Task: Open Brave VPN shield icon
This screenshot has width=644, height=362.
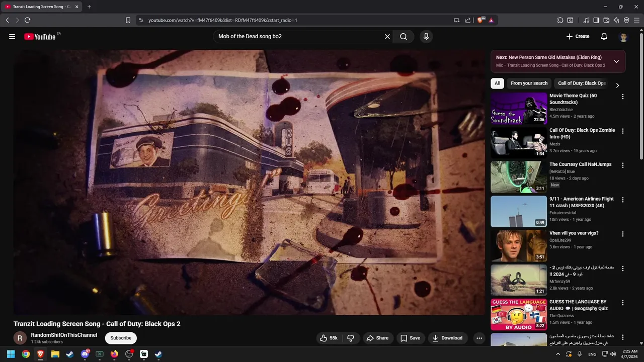Action: click(x=626, y=20)
